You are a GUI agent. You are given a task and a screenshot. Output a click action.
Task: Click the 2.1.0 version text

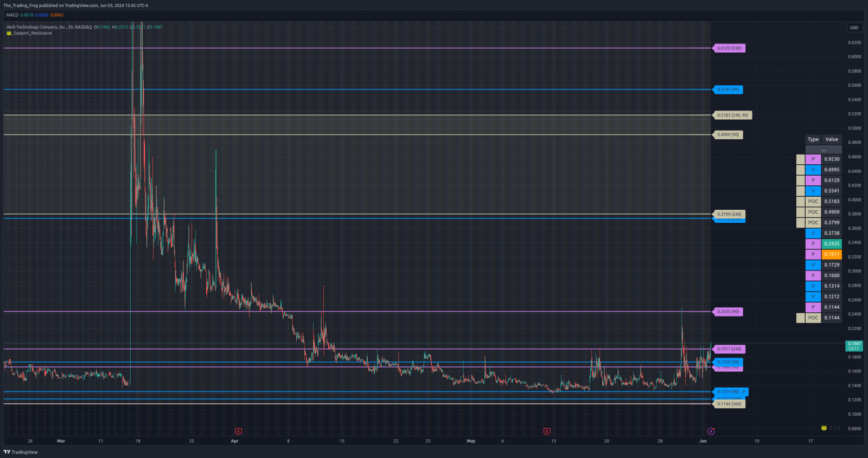[834, 428]
